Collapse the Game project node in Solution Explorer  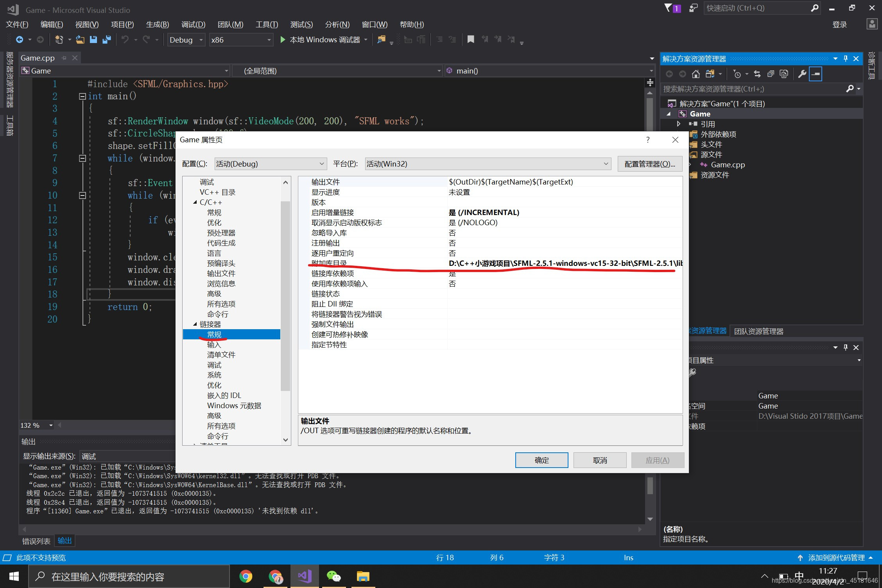pos(669,114)
